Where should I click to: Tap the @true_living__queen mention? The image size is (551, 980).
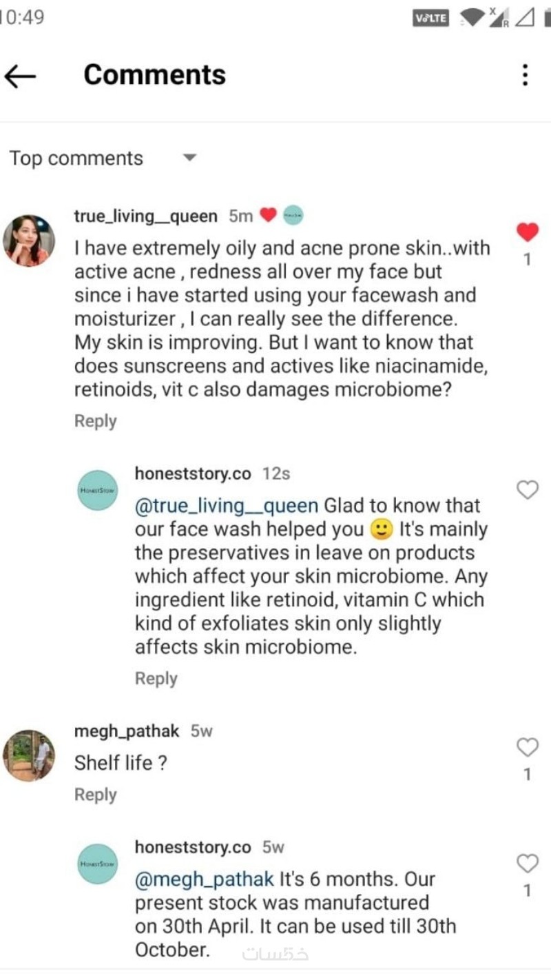pyautogui.click(x=227, y=506)
